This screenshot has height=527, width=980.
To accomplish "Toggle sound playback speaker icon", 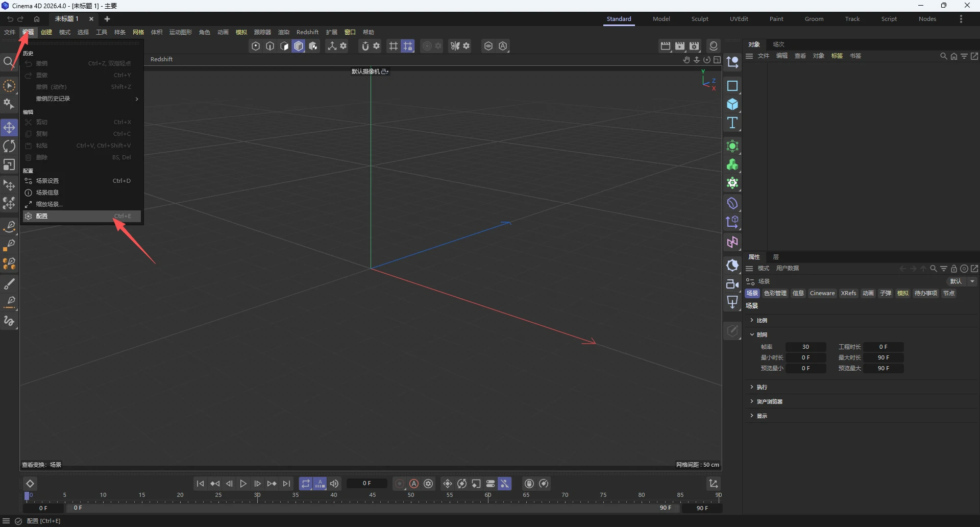I will (334, 484).
